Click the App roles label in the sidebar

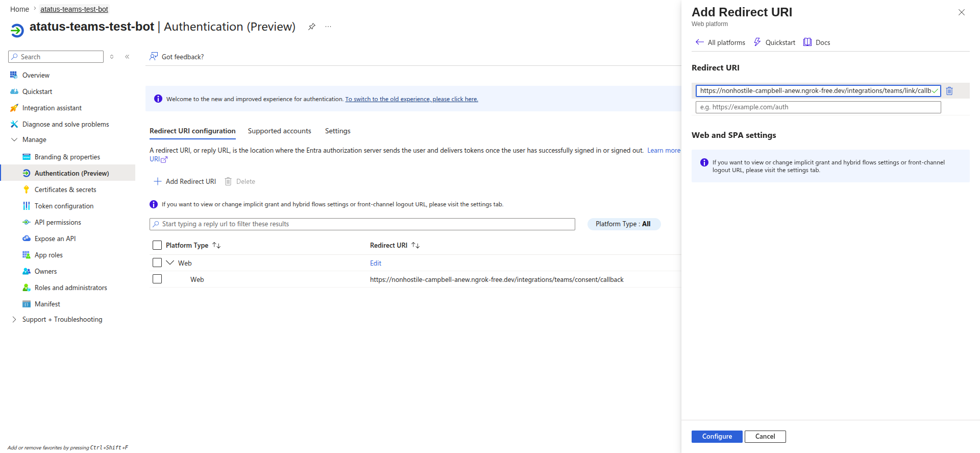tap(48, 255)
